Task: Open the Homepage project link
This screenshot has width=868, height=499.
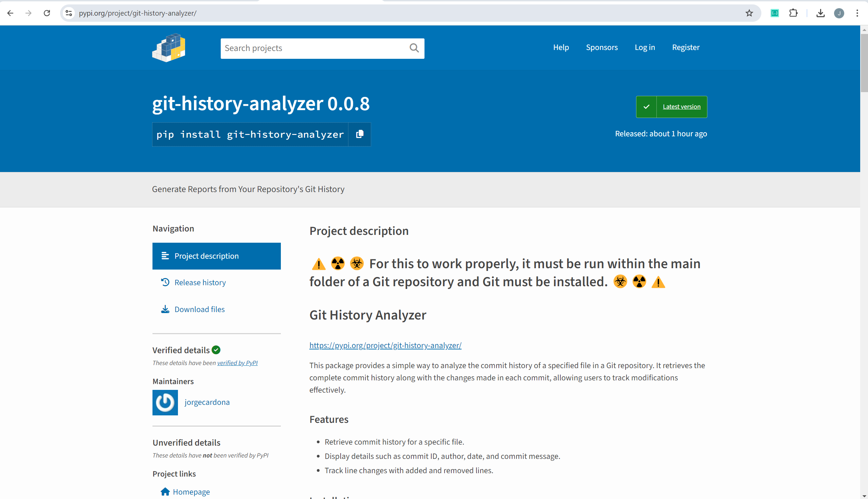Action: pos(191,492)
